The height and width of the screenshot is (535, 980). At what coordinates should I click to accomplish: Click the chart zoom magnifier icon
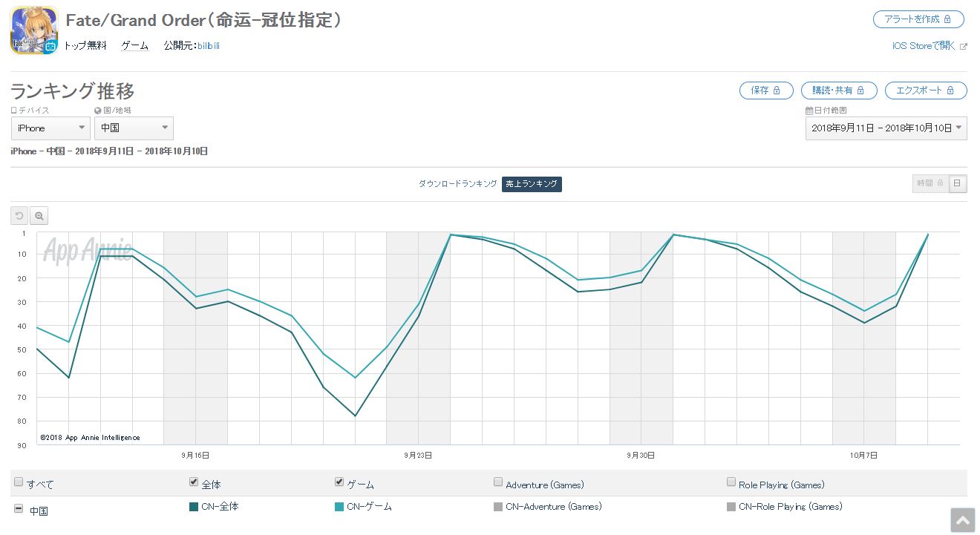[x=39, y=216]
